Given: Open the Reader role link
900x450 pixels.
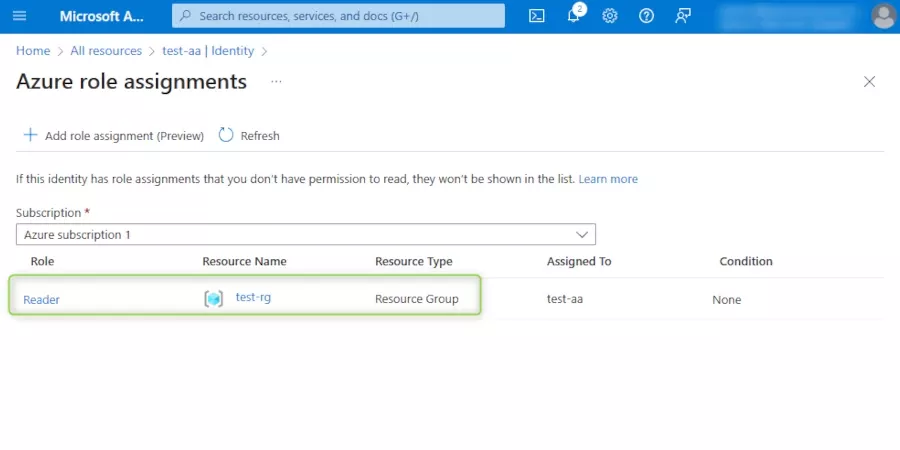Looking at the screenshot, I should pyautogui.click(x=41, y=300).
